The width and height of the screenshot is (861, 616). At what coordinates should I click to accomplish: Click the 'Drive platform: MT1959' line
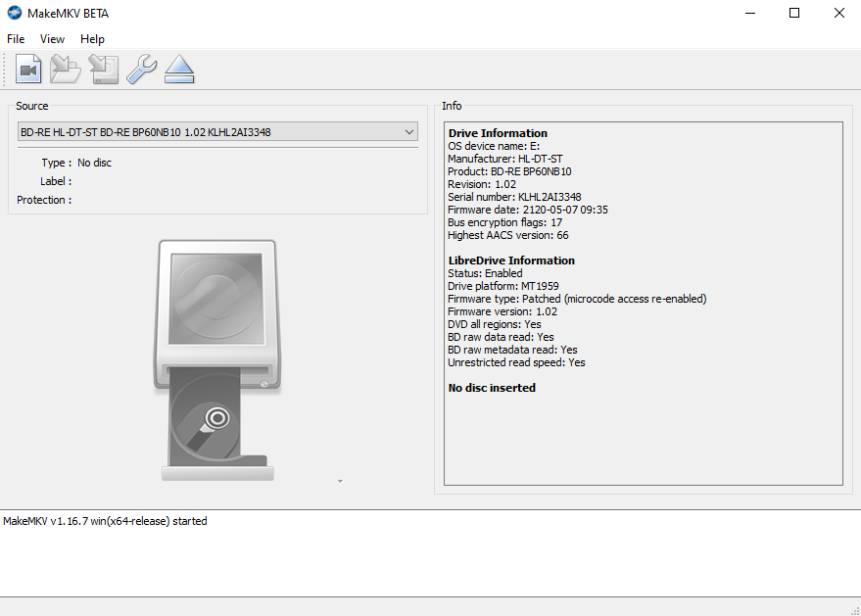coord(502,286)
